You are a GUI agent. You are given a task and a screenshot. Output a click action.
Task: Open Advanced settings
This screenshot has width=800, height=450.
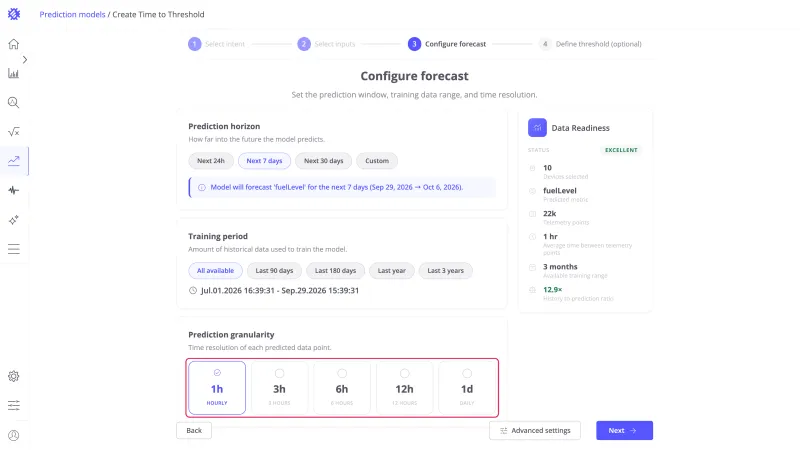coord(535,431)
